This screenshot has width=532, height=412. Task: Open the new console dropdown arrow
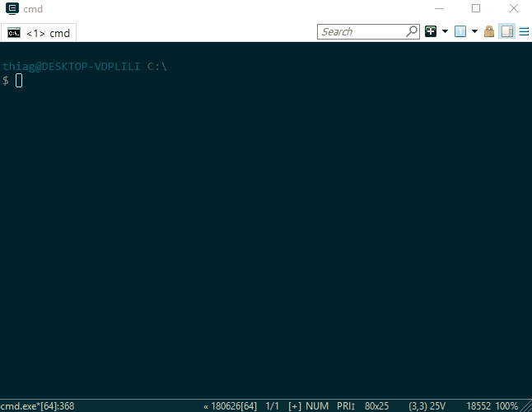445,31
